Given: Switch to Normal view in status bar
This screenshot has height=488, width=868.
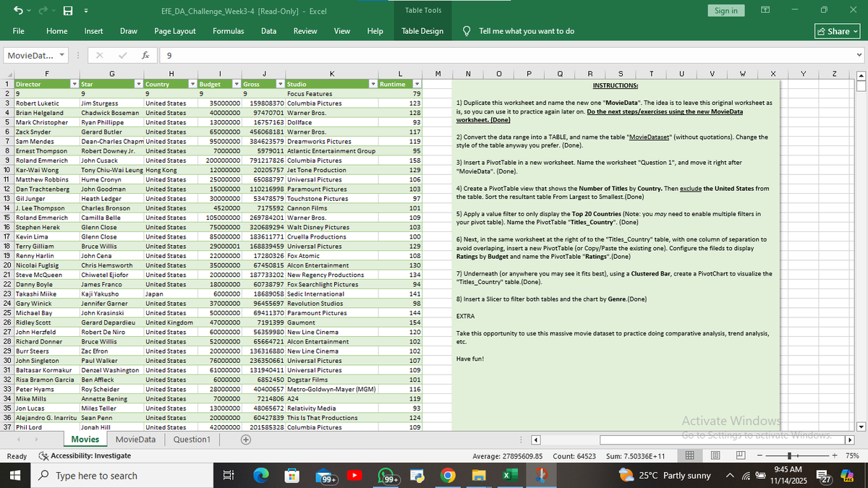Looking at the screenshot, I should point(689,455).
